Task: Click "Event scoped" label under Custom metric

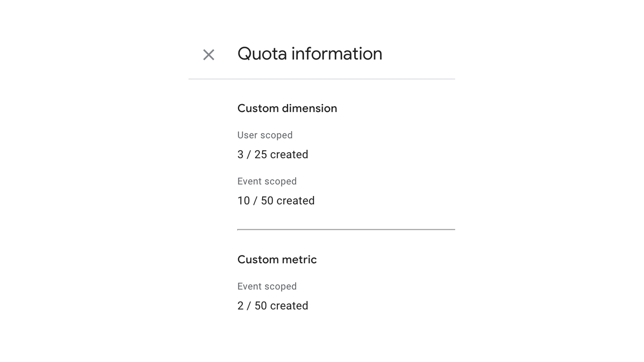Action: tap(267, 287)
